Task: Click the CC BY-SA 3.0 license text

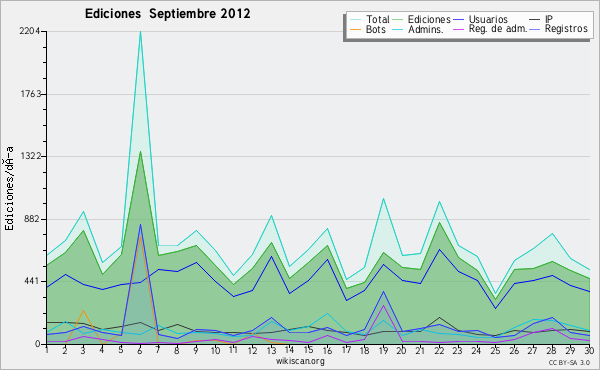Action: [x=569, y=362]
